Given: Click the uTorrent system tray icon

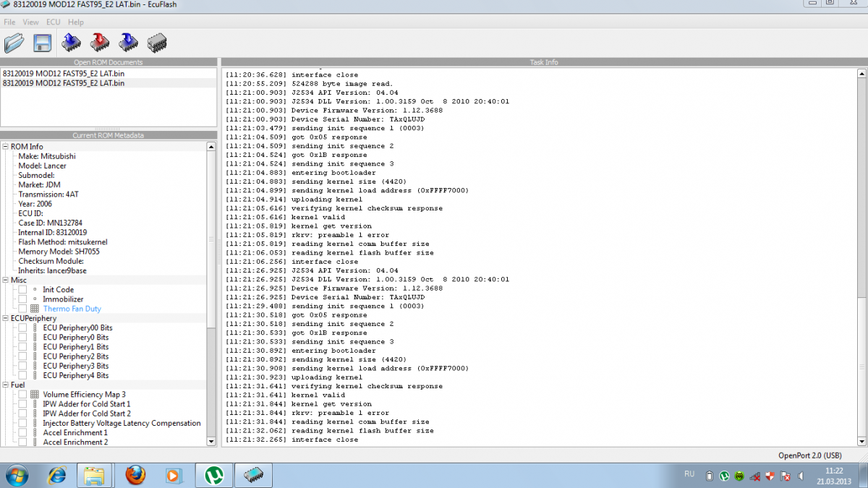Looking at the screenshot, I should pos(724,476).
